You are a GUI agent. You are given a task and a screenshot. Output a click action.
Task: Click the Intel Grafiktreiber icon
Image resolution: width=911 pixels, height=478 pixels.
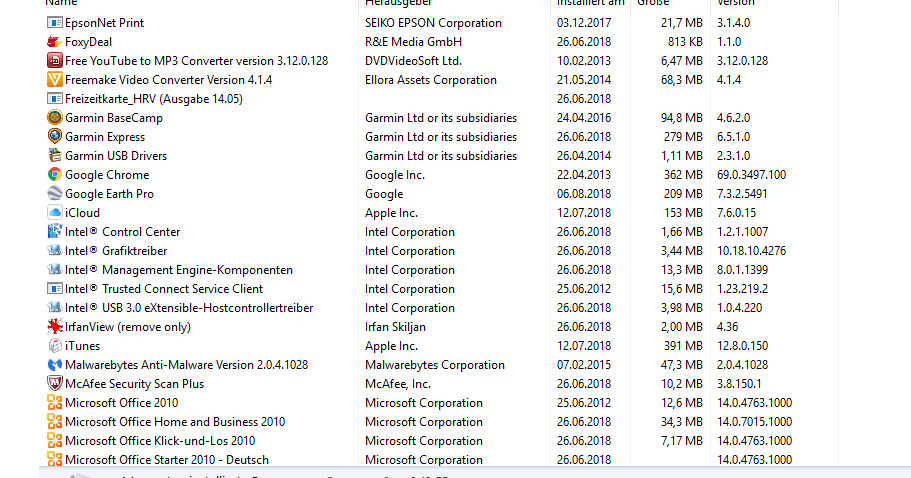[x=55, y=250]
